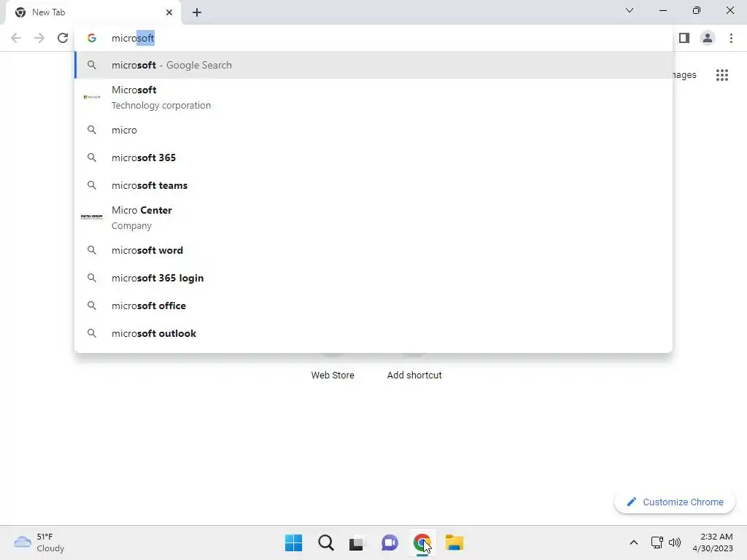Open a new tab with plus button
This screenshot has width=747, height=560.
pyautogui.click(x=197, y=12)
